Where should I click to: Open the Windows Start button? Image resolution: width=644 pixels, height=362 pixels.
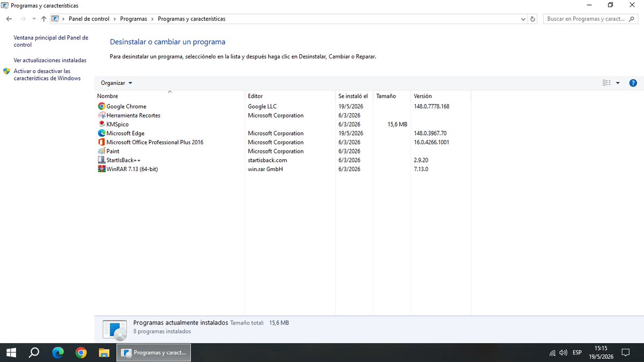tap(11, 352)
